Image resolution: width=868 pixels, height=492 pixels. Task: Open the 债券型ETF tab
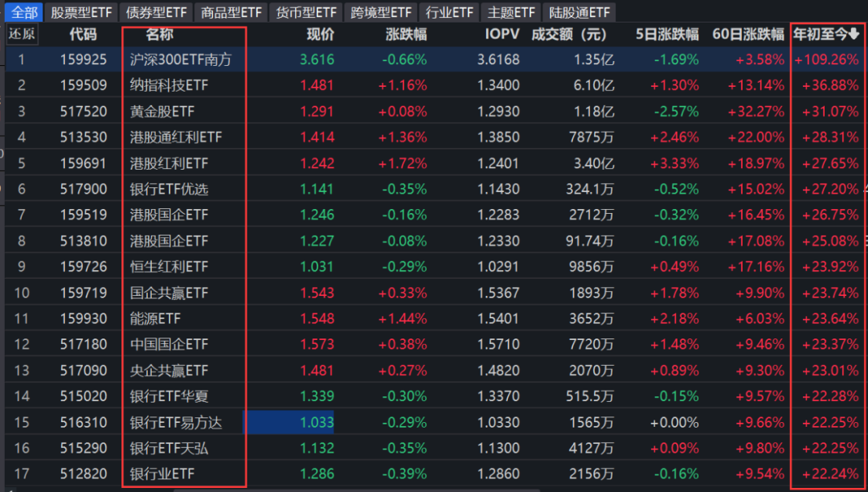click(158, 12)
